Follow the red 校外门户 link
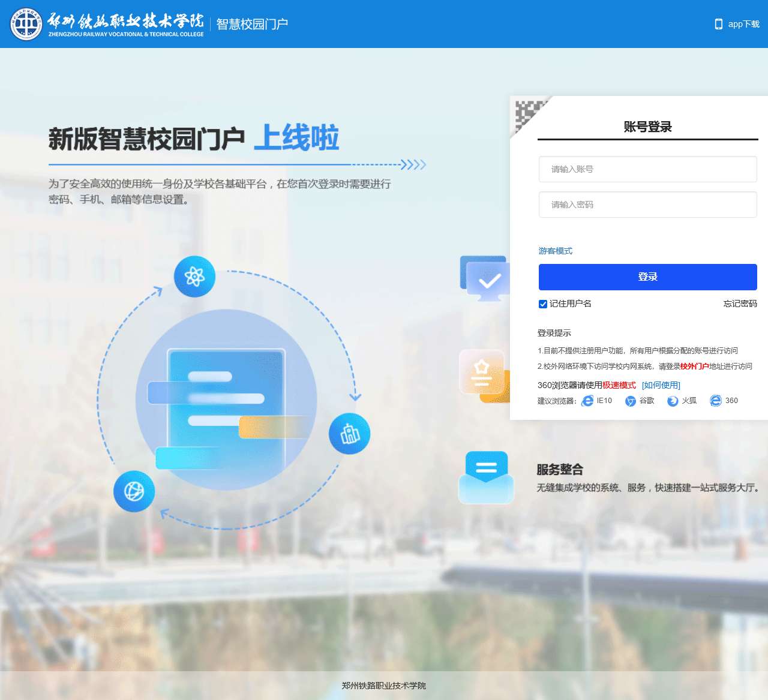Viewport: 768px width, 700px height. pyautogui.click(x=694, y=366)
